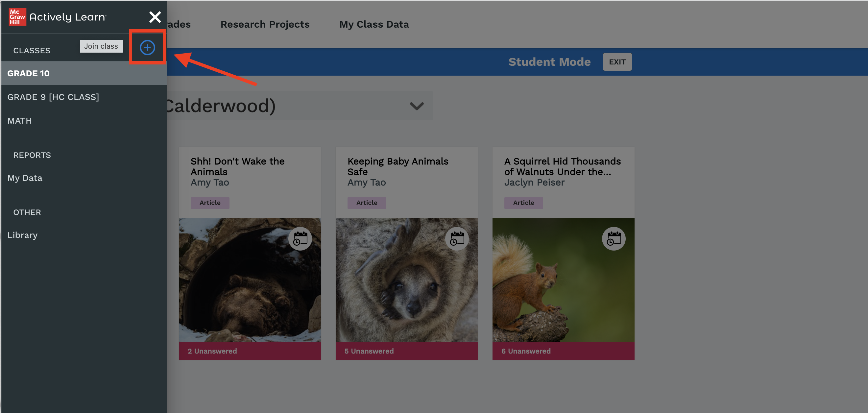Click the plus icon to add a class
This screenshot has height=413, width=868.
click(x=147, y=47)
